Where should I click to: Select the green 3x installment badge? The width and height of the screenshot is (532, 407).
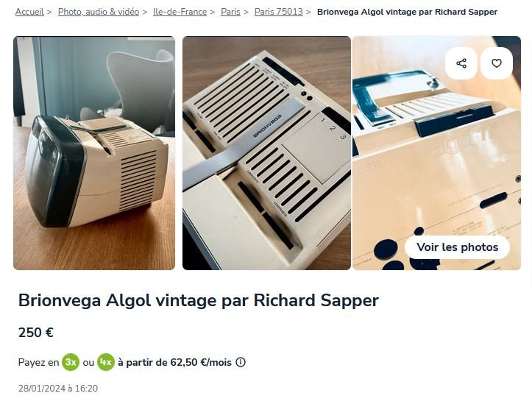click(71, 362)
